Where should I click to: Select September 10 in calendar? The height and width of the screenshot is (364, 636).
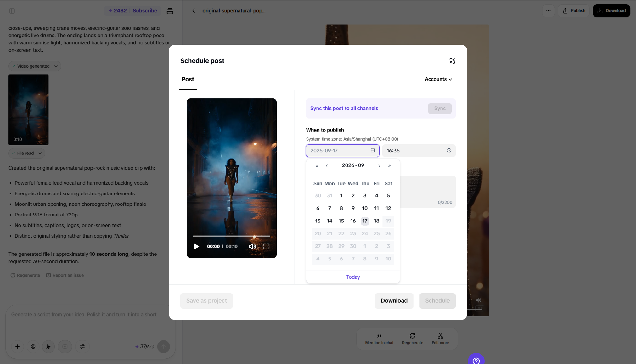(x=365, y=208)
